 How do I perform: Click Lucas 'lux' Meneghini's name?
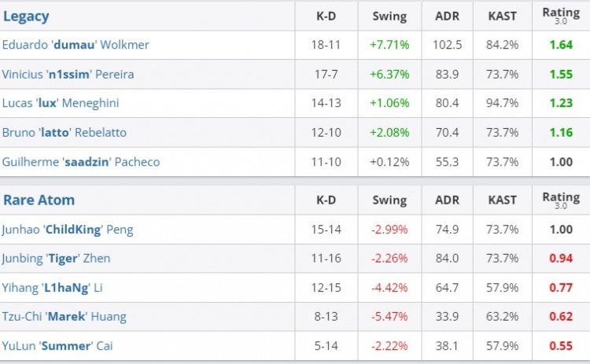point(61,103)
